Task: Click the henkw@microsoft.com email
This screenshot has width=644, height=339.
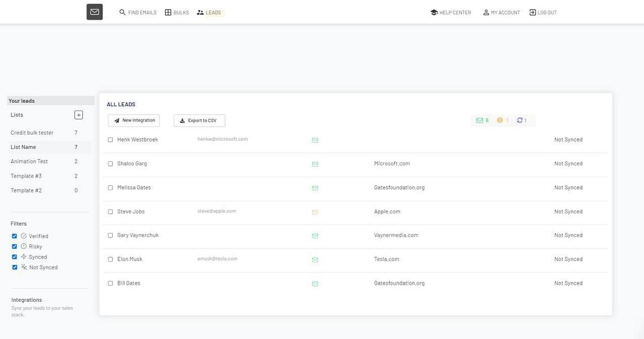Action: [222, 139]
